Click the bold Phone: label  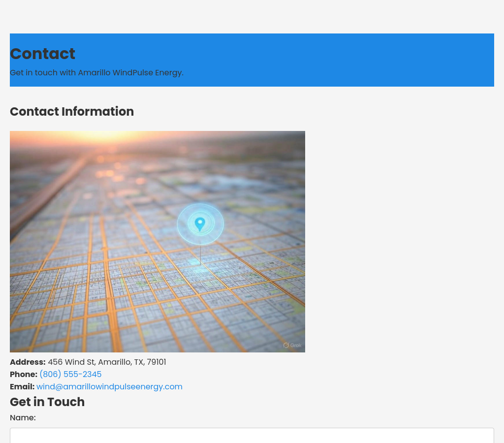coord(24,375)
